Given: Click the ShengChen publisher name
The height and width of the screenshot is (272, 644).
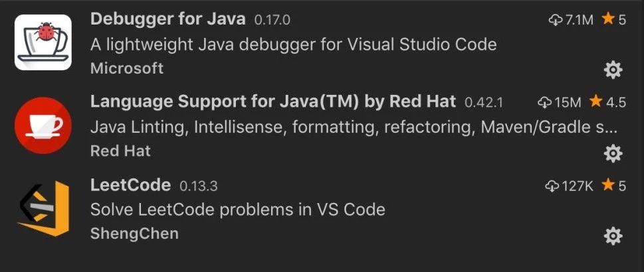Looking at the screenshot, I should [x=134, y=234].
